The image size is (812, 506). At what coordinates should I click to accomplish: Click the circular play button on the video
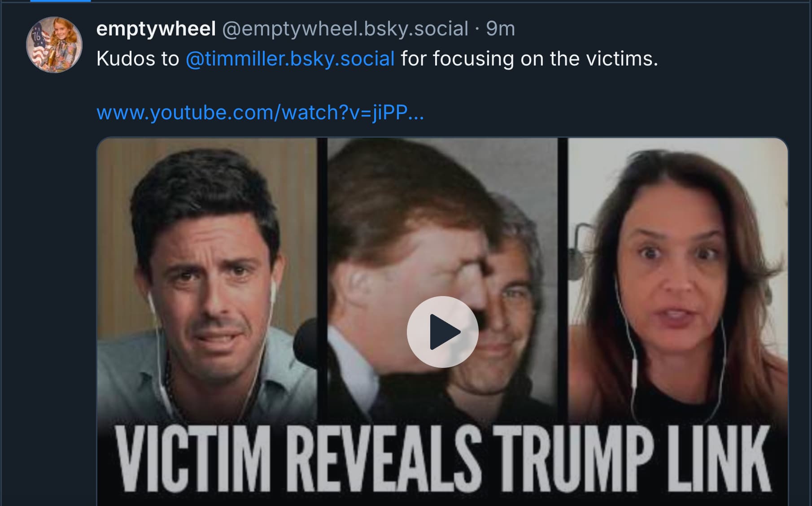click(x=442, y=332)
